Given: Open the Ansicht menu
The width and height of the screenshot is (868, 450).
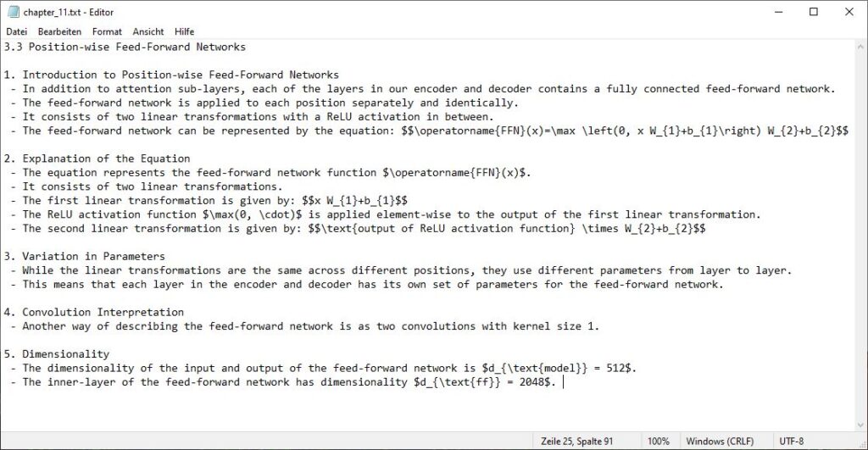Looking at the screenshot, I should tap(147, 31).
